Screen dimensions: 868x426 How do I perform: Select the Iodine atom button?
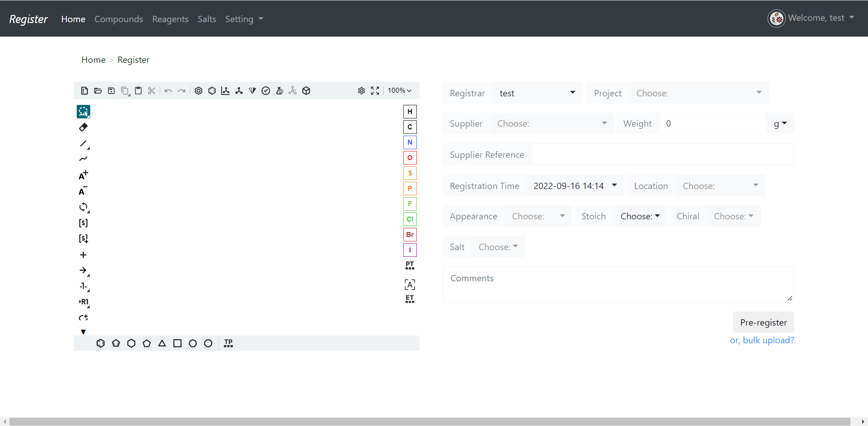point(410,250)
